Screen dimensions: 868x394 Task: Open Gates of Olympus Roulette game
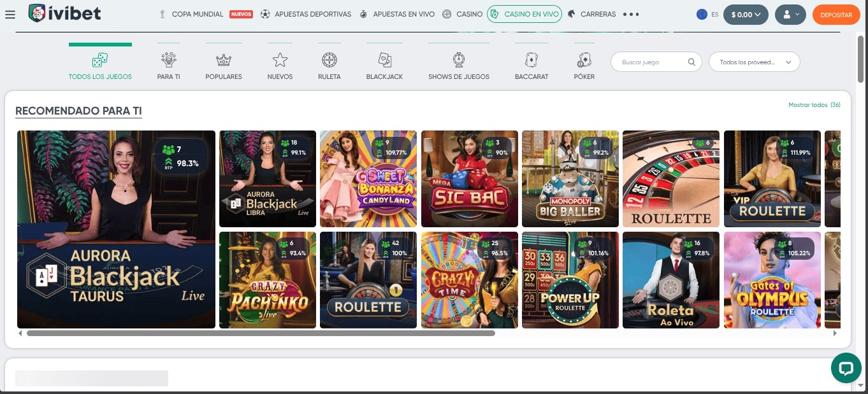(772, 280)
